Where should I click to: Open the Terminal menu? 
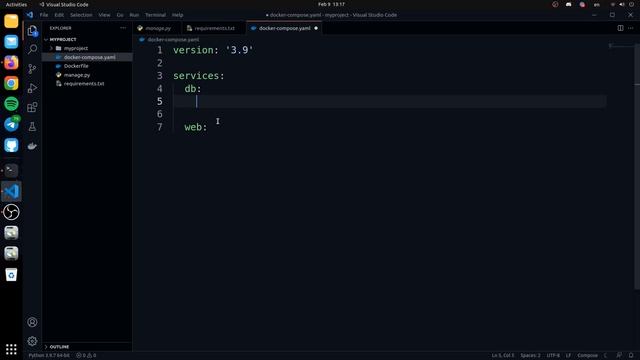(156, 15)
